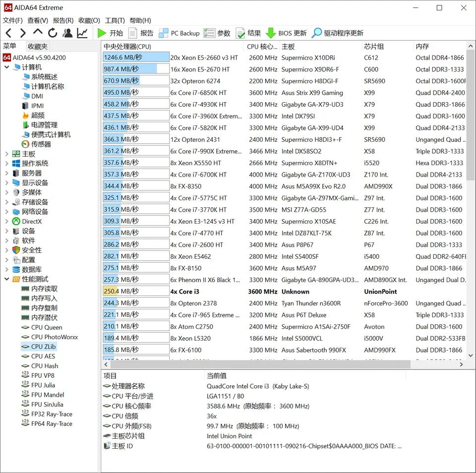Image resolution: width=476 pixels, height=473 pixels.
Task: Select 传感器 under 计算机
Action: [41, 144]
